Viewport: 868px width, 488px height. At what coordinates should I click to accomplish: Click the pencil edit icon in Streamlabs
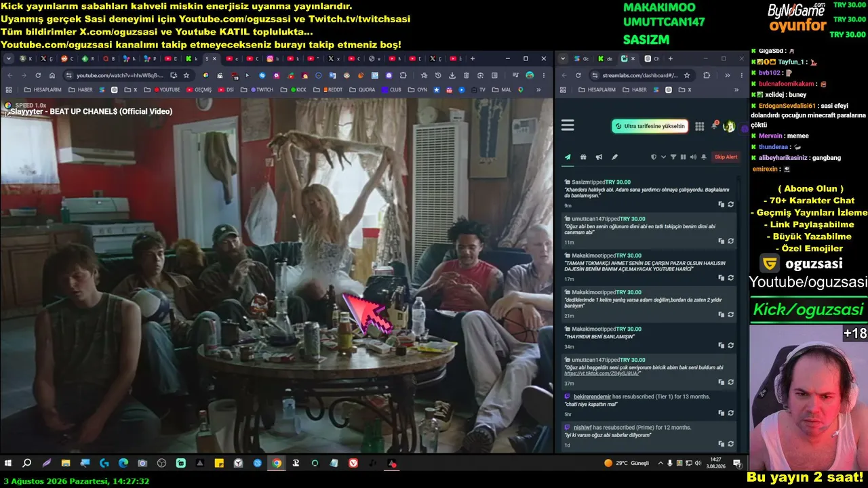click(614, 157)
